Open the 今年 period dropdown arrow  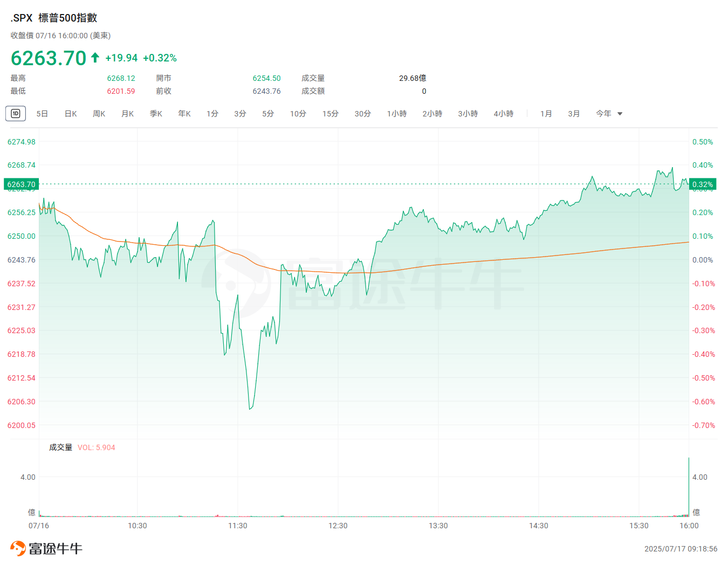(x=620, y=114)
